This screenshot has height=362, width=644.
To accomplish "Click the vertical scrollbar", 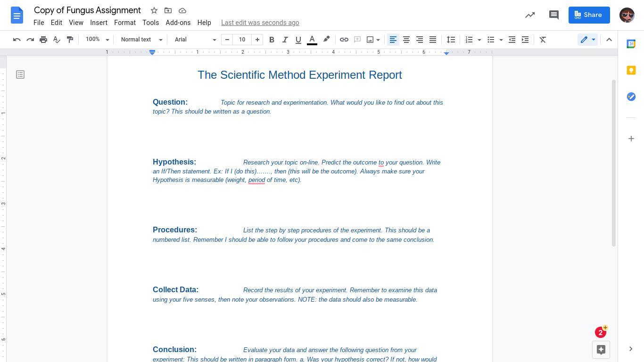I will tap(614, 163).
